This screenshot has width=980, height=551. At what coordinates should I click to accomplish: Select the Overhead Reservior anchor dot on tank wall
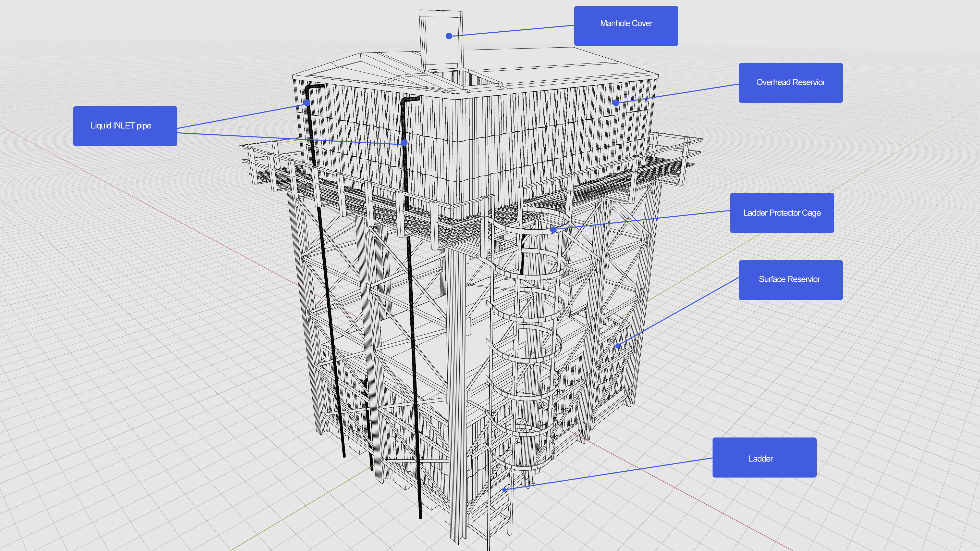coord(616,103)
